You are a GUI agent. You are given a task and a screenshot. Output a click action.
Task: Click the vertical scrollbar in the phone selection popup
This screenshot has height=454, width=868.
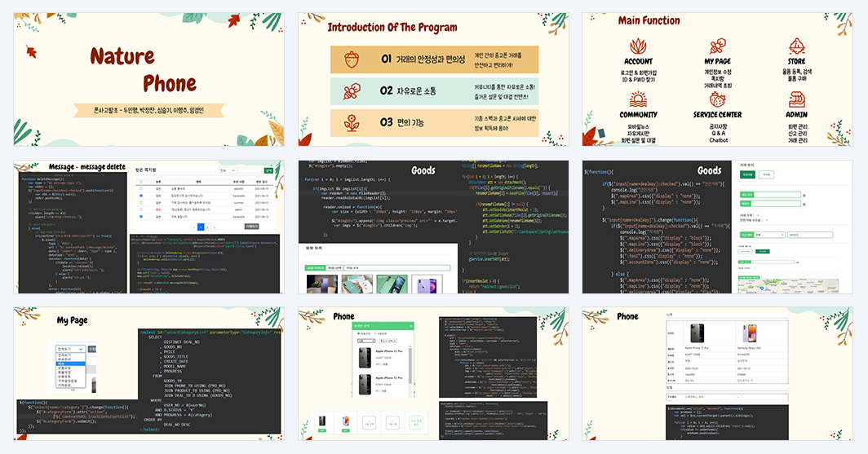(410, 365)
